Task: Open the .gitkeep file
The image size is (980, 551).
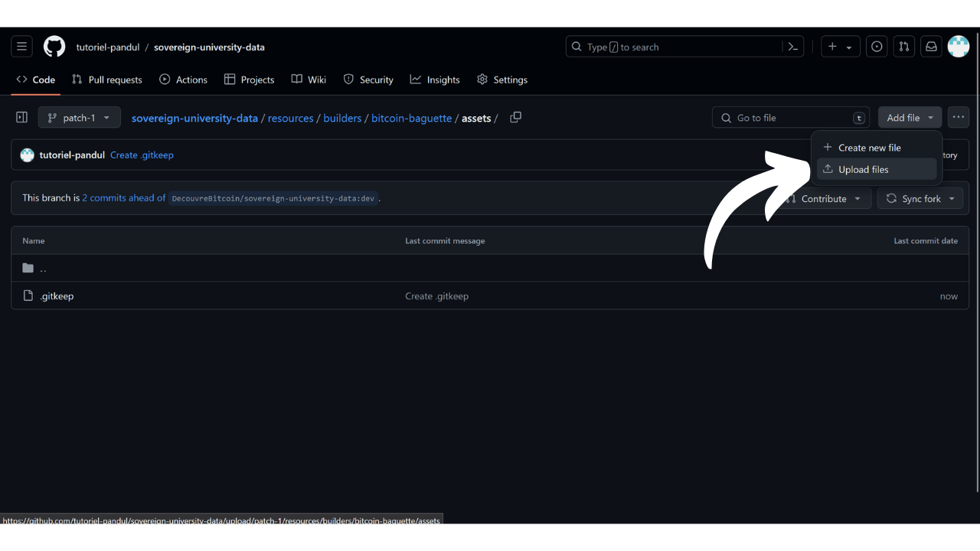Action: pos(57,296)
